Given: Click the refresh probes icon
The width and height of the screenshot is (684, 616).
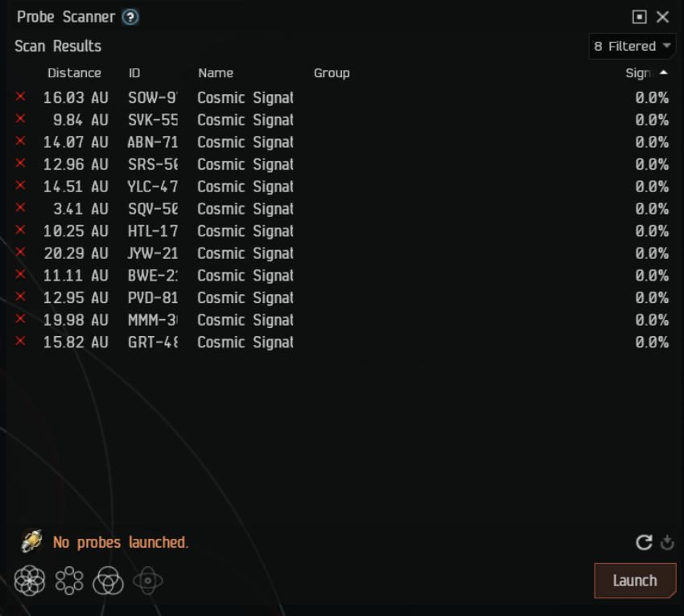Looking at the screenshot, I should (644, 543).
